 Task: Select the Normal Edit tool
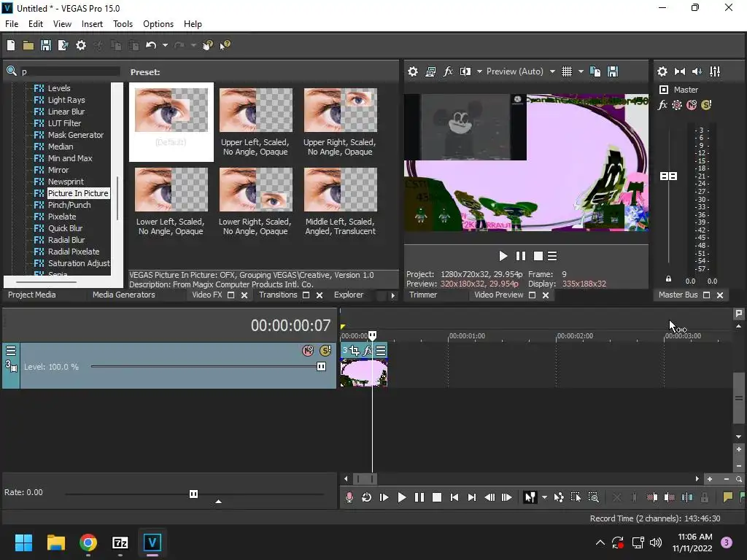530,497
